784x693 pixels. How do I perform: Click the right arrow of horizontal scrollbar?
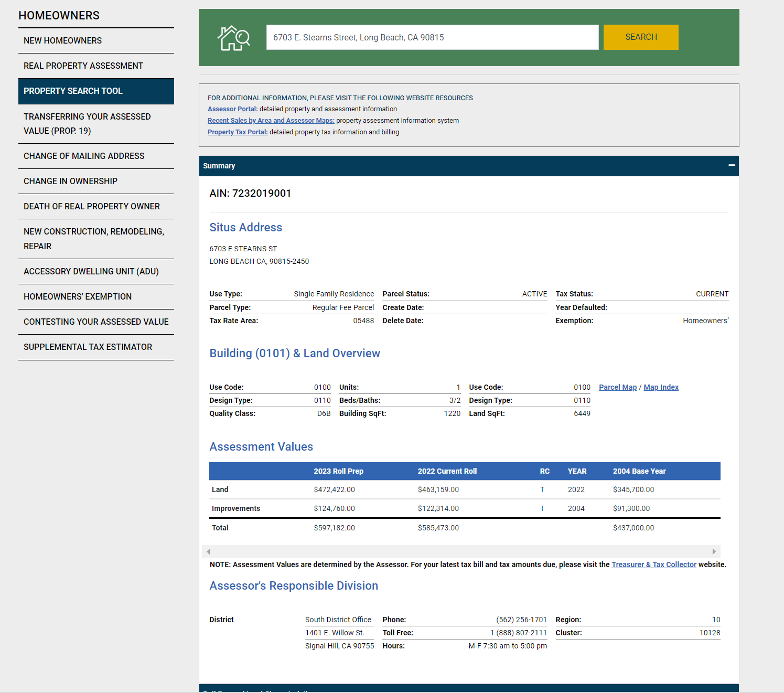[714, 551]
